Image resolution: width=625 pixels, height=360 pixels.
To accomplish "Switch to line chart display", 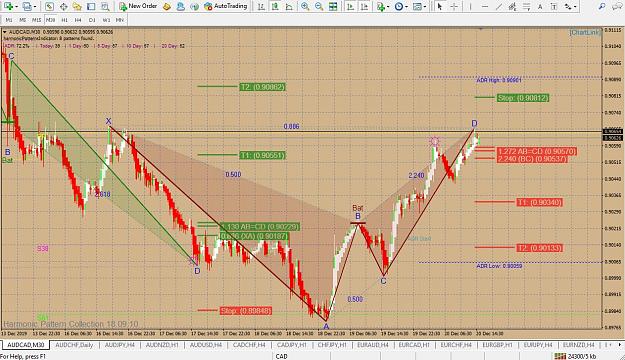I will tap(289, 6).
